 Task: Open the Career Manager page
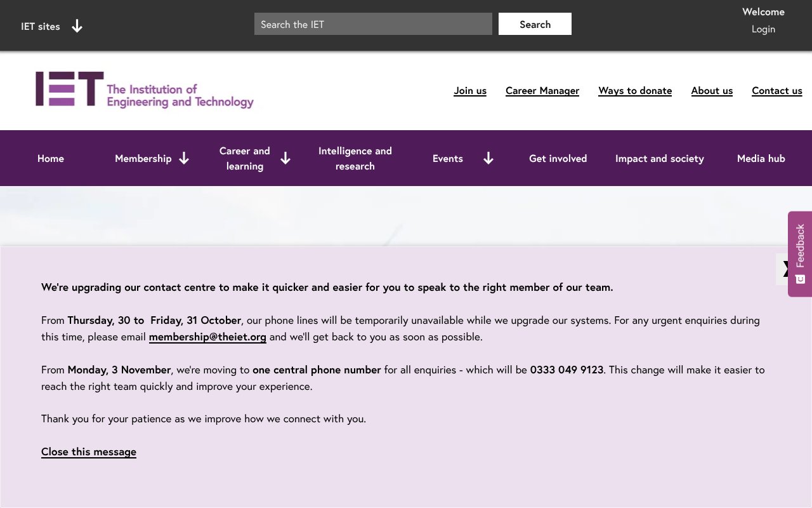pyautogui.click(x=542, y=90)
